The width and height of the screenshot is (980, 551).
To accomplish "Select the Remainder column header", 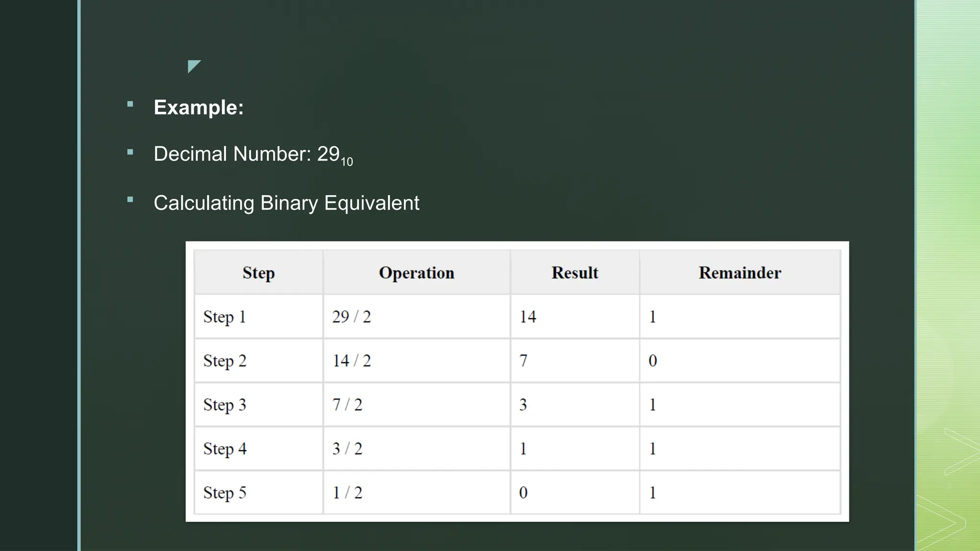I will [x=740, y=272].
